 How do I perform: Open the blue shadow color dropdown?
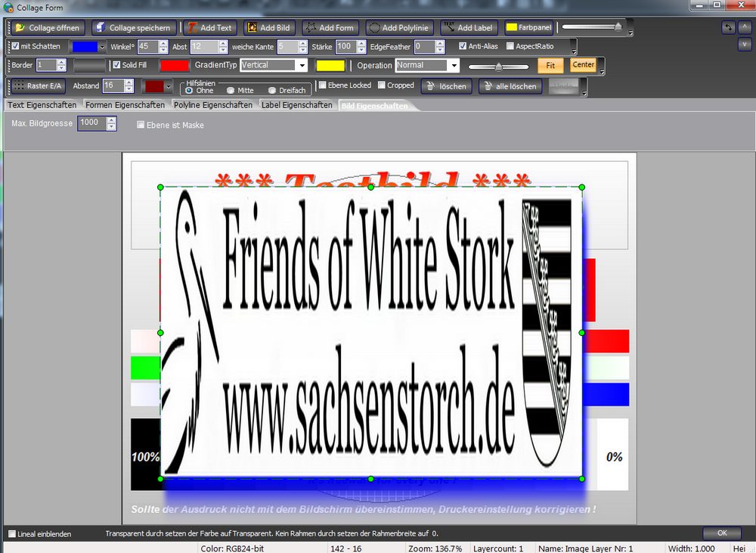point(102,47)
